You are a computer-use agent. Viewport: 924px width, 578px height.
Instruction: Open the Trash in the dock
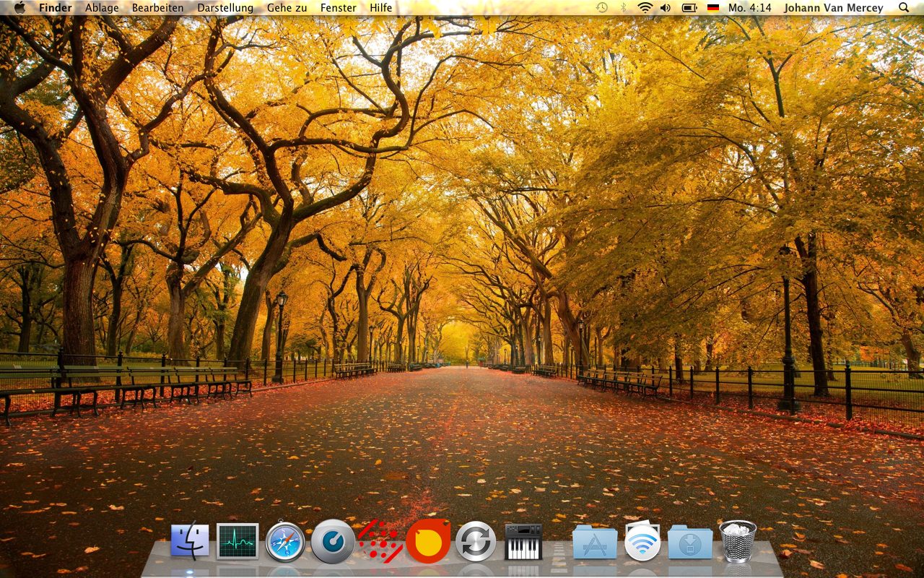pyautogui.click(x=738, y=541)
